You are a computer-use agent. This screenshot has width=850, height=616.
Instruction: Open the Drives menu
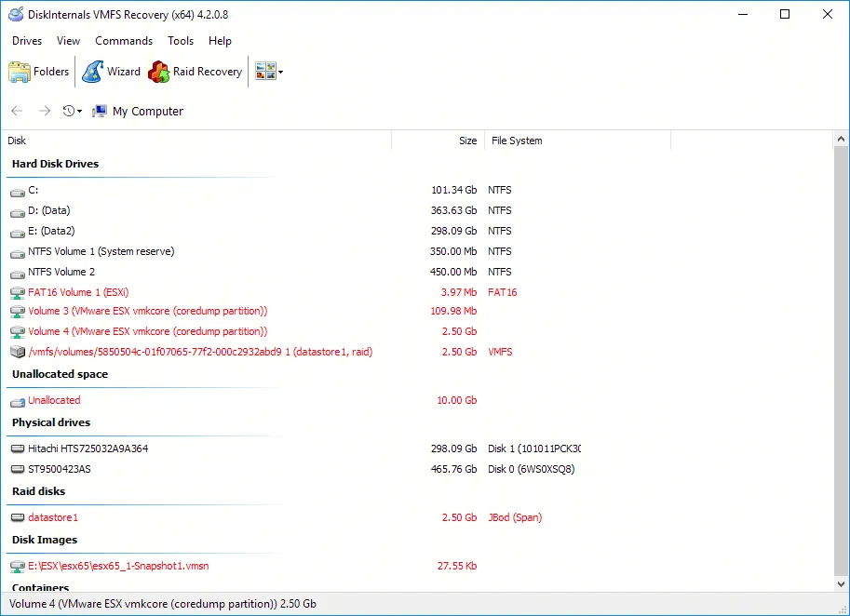[x=26, y=40]
